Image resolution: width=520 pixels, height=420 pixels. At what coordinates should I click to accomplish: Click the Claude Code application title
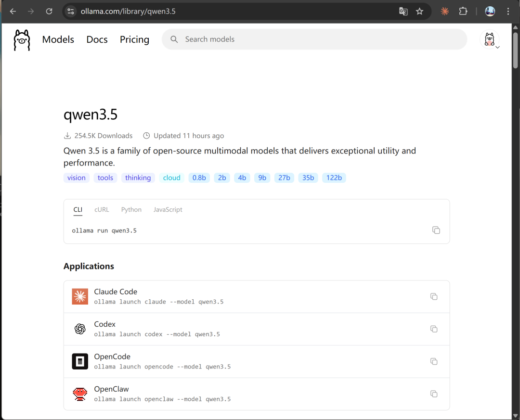pos(116,292)
